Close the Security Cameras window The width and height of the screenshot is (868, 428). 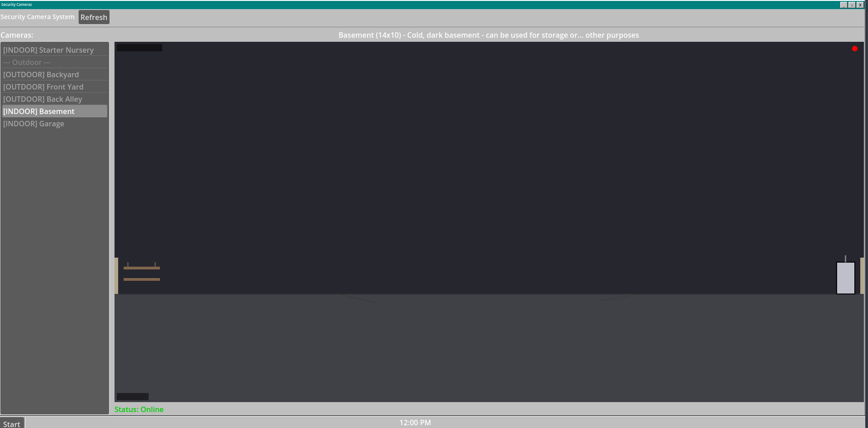pyautogui.click(x=860, y=5)
